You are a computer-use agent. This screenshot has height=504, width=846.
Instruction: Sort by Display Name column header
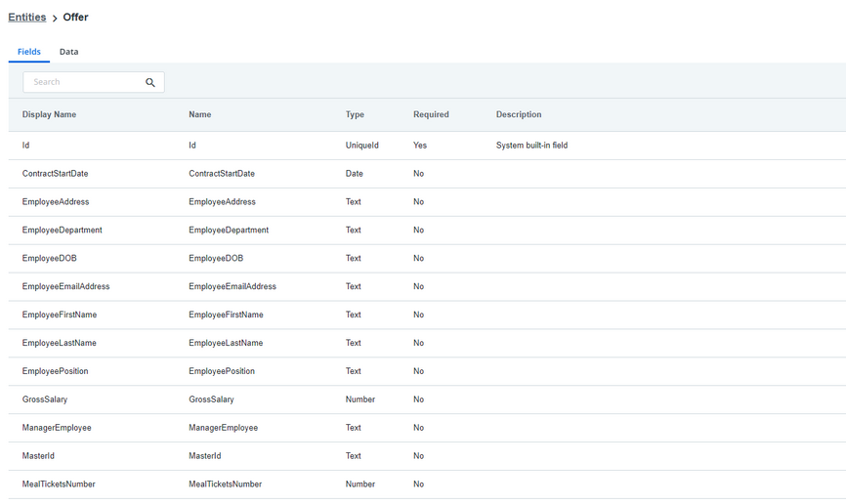click(x=49, y=114)
